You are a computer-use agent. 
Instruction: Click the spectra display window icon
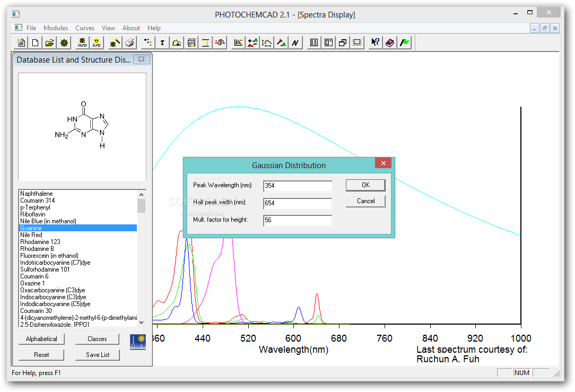(x=357, y=43)
